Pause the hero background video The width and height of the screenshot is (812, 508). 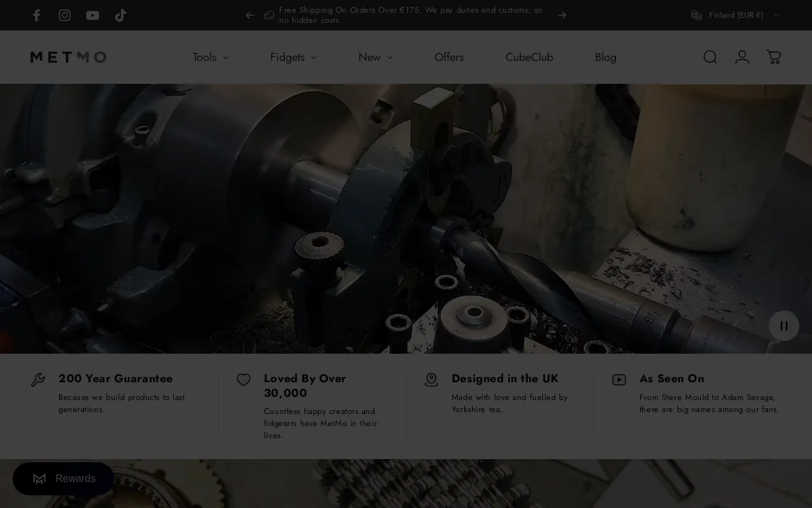point(783,326)
